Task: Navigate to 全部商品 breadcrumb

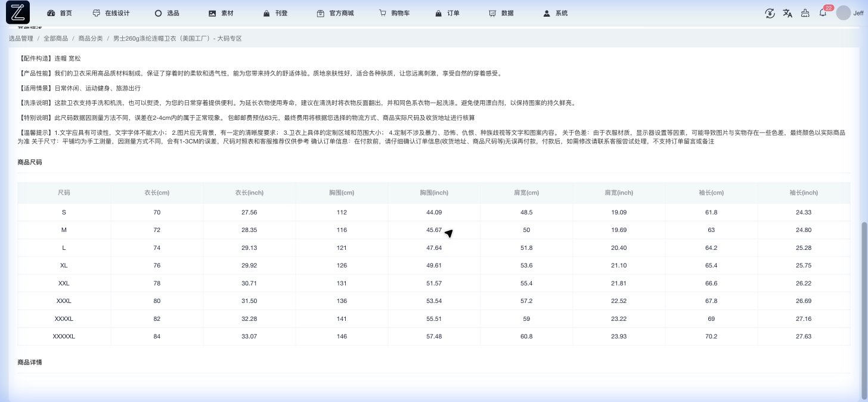Action: (x=55, y=38)
